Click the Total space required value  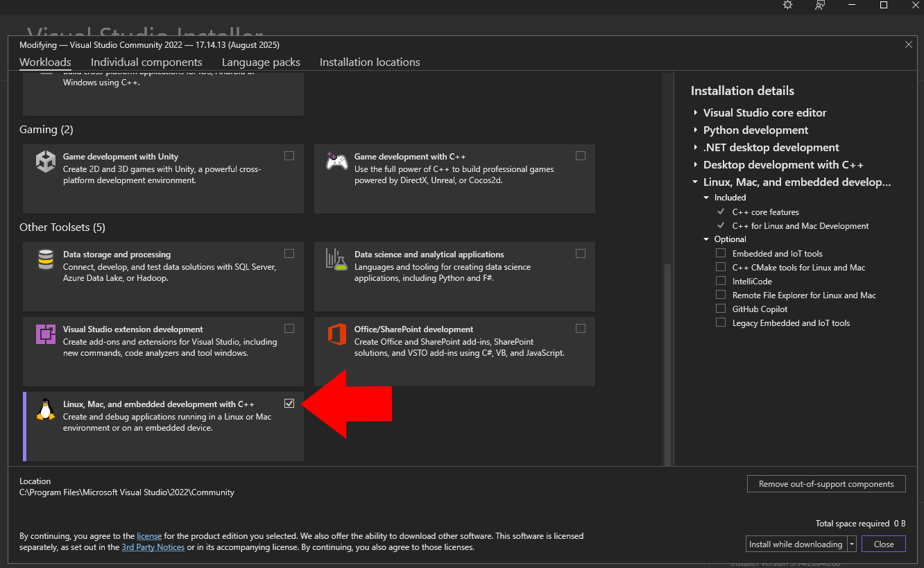click(900, 524)
